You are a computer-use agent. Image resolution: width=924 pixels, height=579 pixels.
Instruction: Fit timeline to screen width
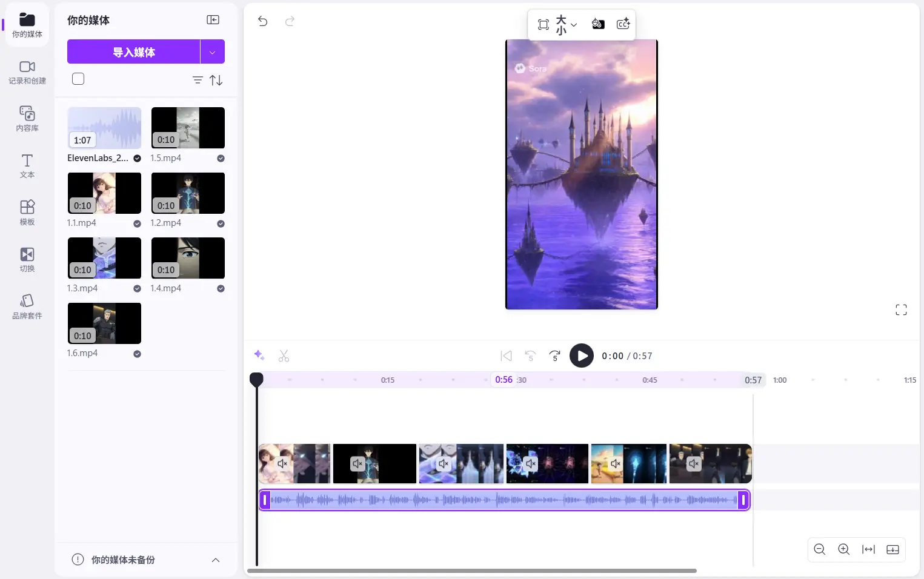point(868,549)
